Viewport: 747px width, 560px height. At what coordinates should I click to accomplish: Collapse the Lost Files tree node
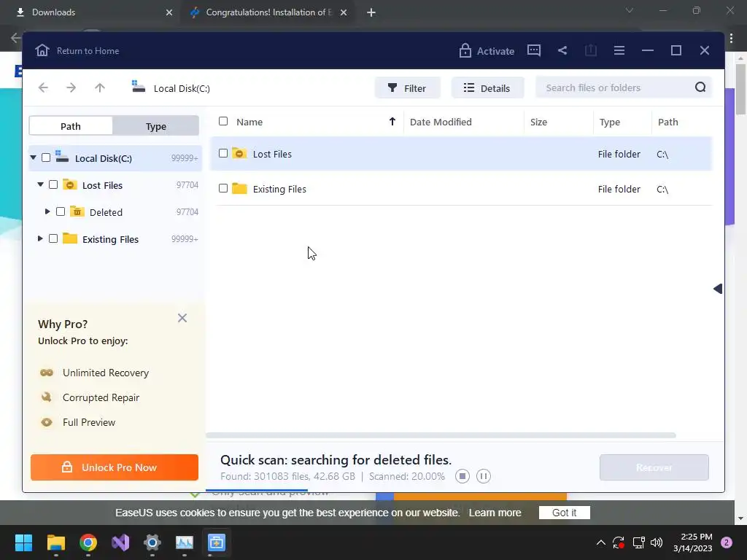click(41, 184)
